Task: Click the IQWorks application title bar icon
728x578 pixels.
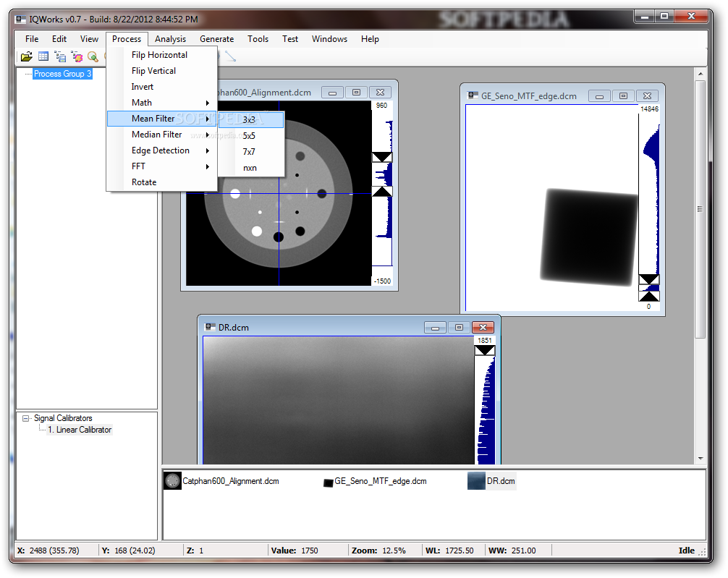Action: 20,19
